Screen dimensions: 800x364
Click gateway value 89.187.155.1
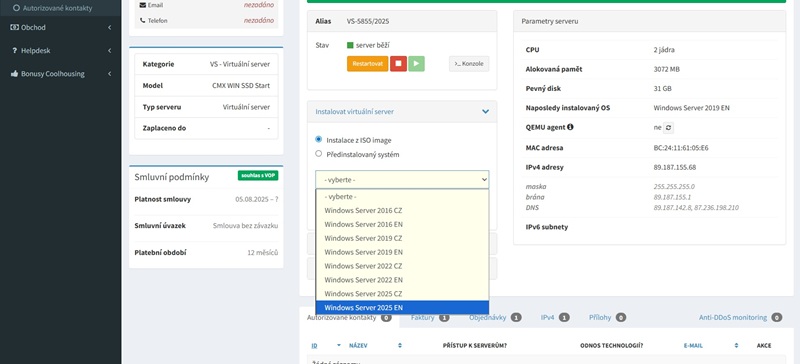672,197
